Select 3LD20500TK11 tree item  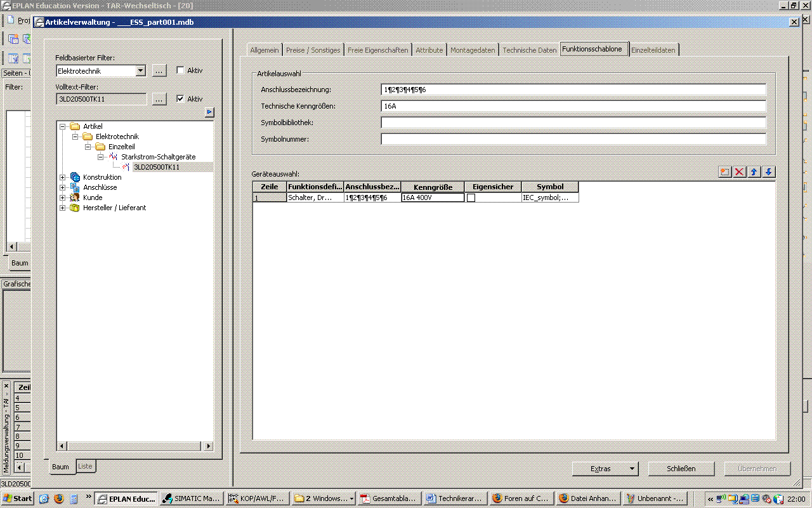click(x=157, y=167)
